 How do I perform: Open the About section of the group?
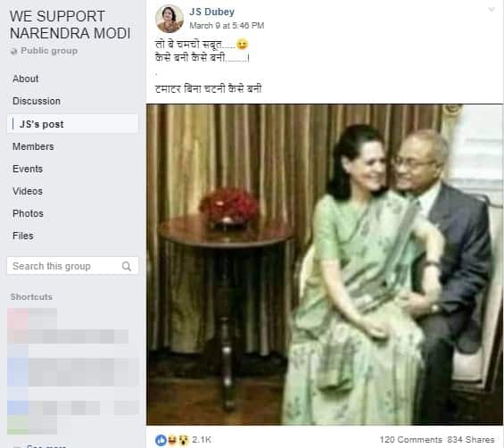(x=26, y=79)
